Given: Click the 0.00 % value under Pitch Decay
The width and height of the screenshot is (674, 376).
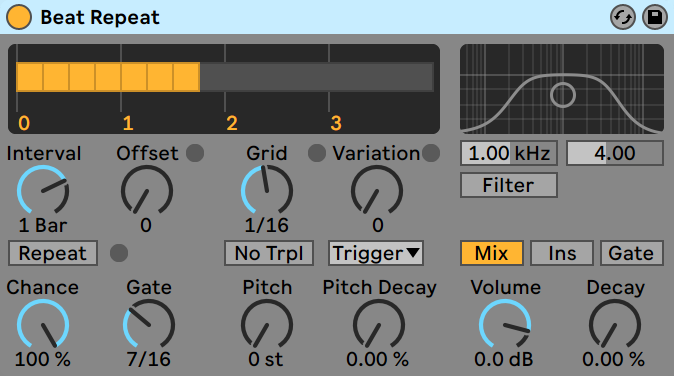Looking at the screenshot, I should (377, 359).
